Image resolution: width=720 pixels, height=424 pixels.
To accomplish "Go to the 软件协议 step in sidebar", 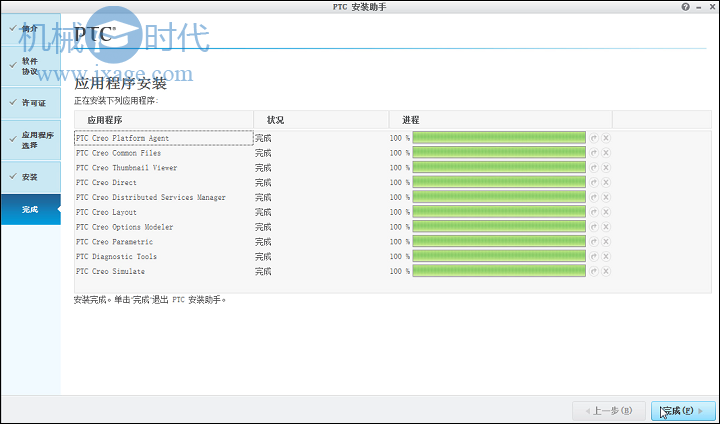I will coord(31,66).
